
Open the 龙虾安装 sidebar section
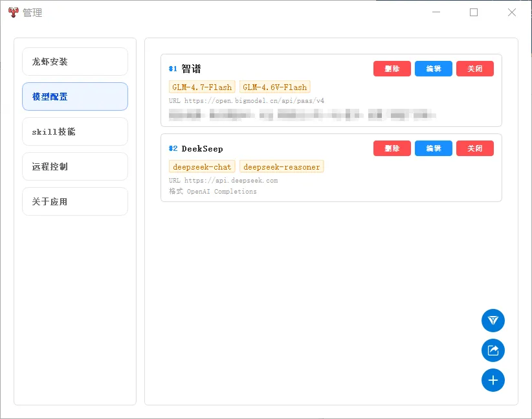[x=75, y=62]
